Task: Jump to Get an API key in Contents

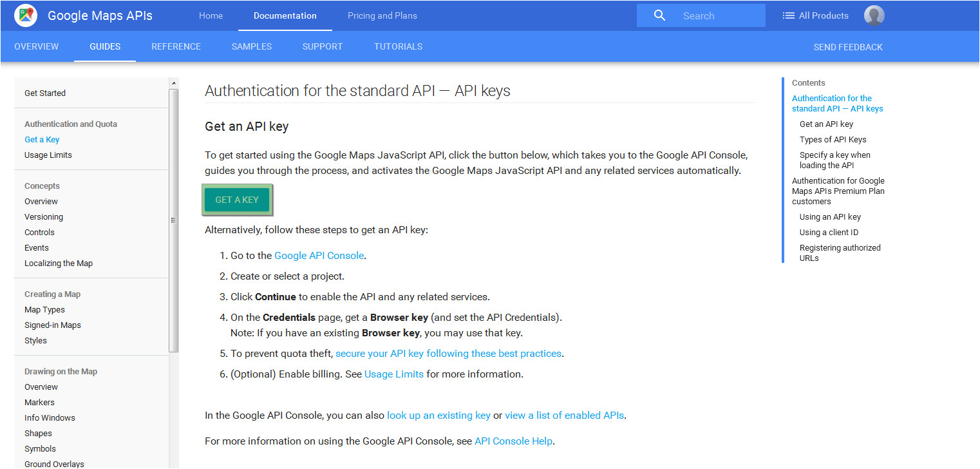Action: click(826, 124)
